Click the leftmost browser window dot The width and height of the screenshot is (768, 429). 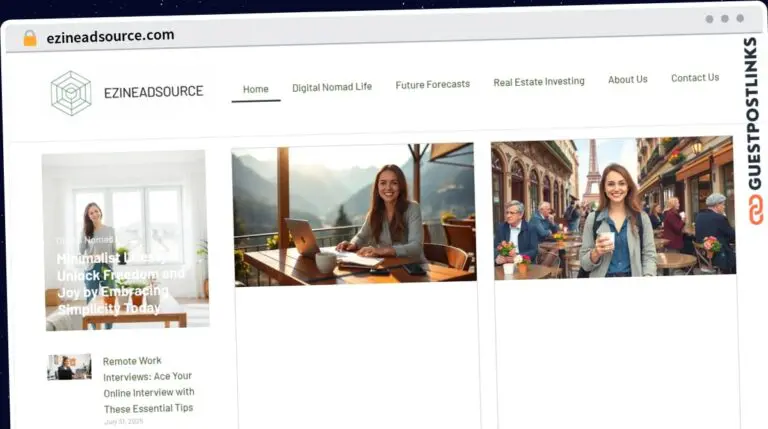click(x=709, y=19)
